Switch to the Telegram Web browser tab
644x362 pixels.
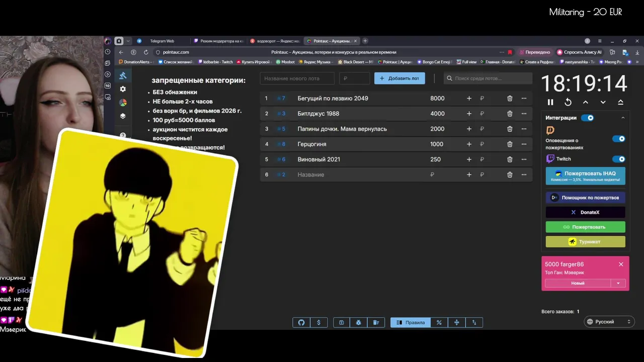[x=162, y=41]
